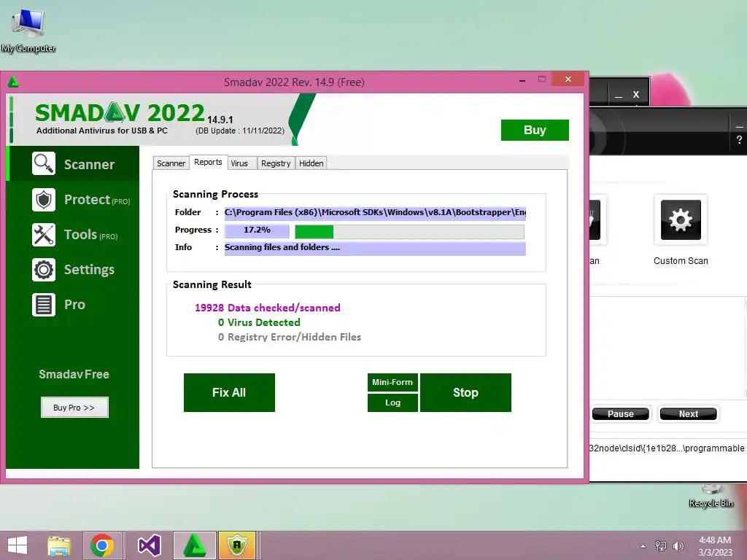Open the Scanner section magnifier icon
The height and width of the screenshot is (560, 747).
click(44, 164)
